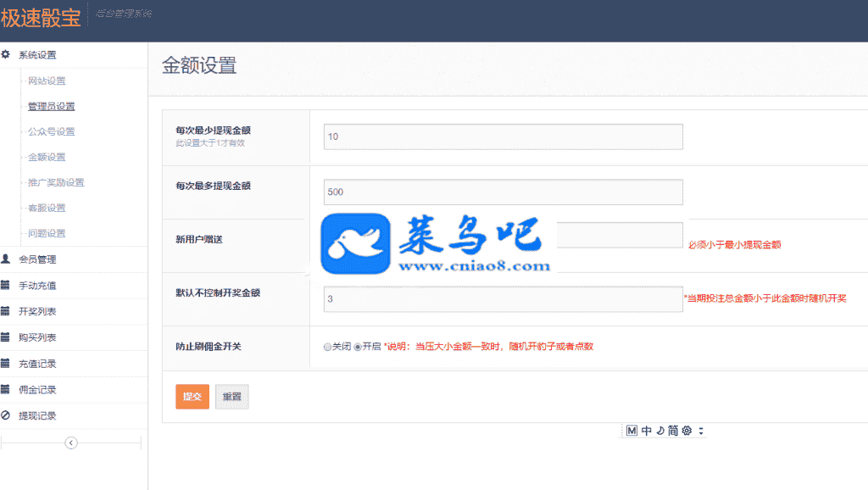Click the 重置 reset button

coord(232,397)
